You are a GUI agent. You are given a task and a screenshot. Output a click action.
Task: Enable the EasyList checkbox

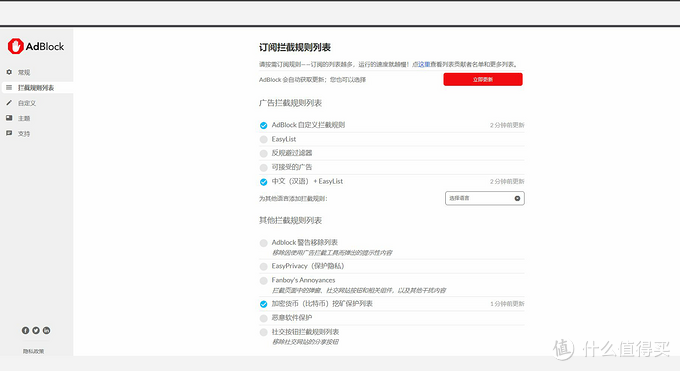pos(263,139)
